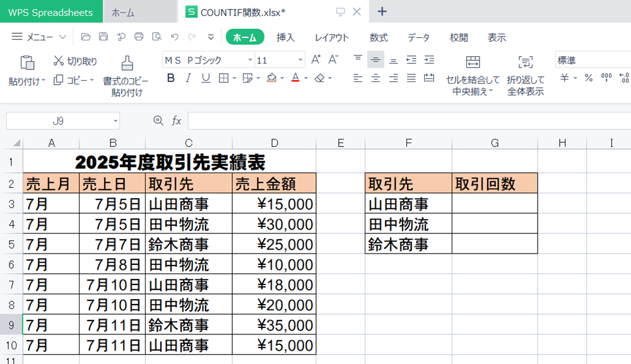631x364 pixels.
Task: Toggle align text left
Action: 358,78
